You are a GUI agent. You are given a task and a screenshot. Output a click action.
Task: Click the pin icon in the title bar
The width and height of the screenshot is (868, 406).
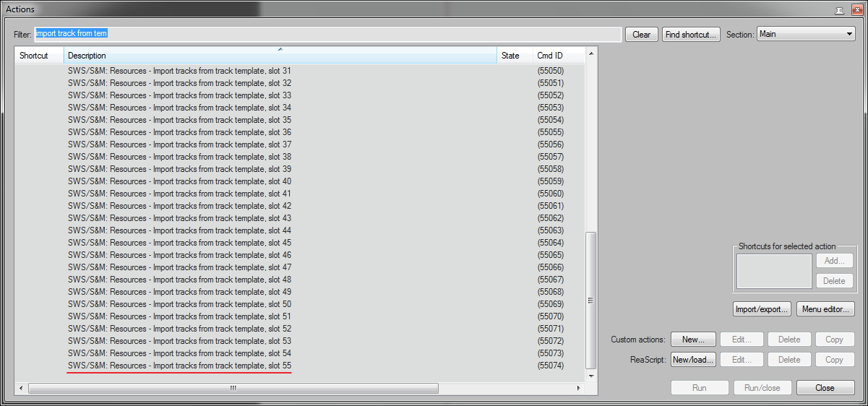click(x=840, y=10)
